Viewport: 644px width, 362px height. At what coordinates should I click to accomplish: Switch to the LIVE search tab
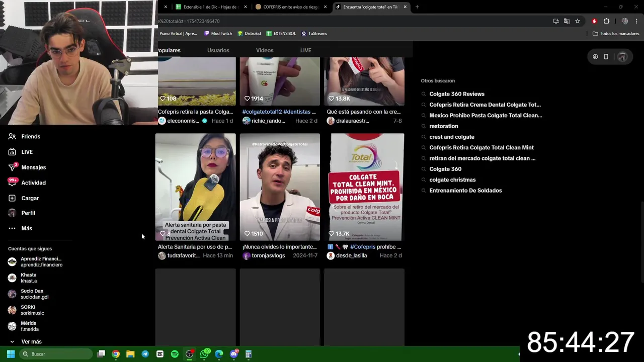click(305, 50)
